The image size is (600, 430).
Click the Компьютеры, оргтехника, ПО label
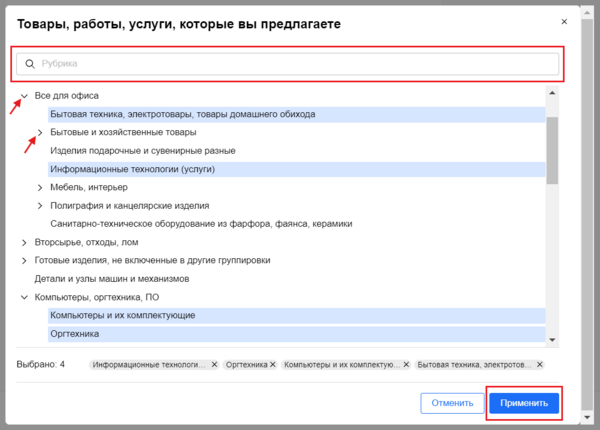point(97,297)
